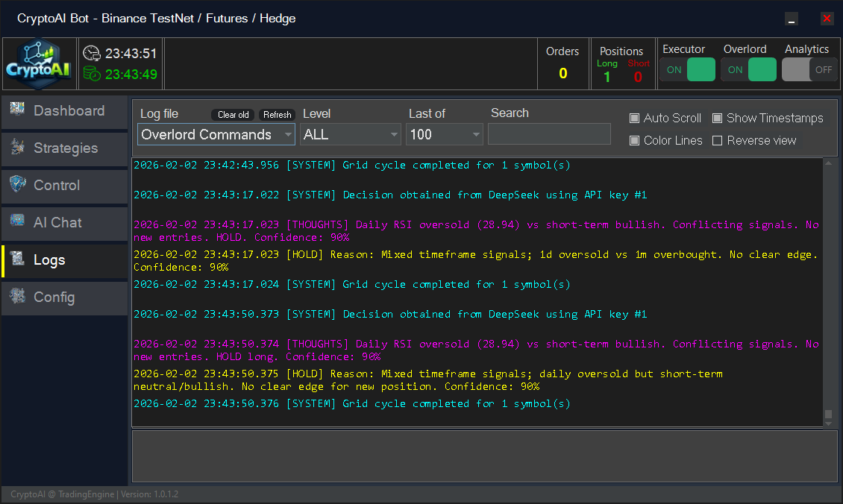Click inside the Search input field

(549, 133)
